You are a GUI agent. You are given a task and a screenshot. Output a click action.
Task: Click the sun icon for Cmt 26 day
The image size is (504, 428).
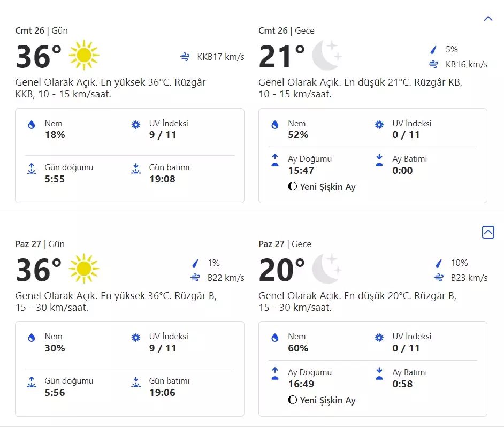coord(84,55)
